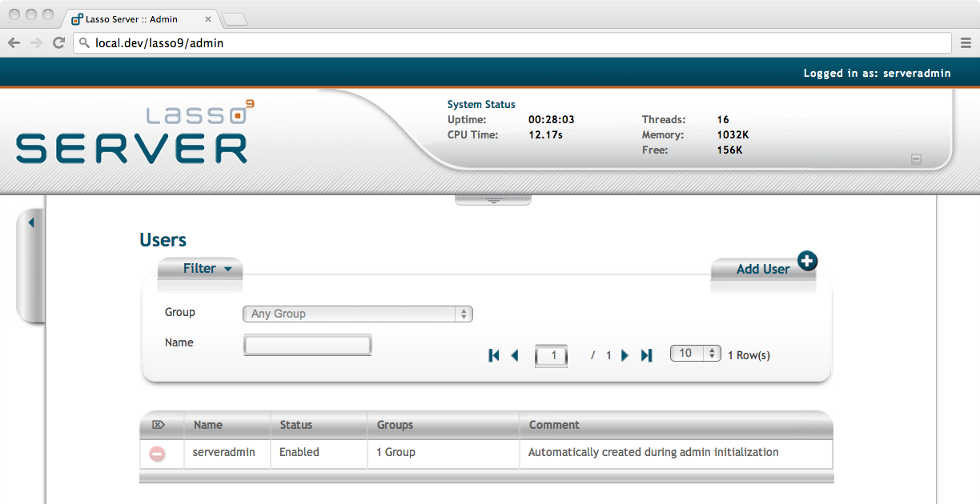Open the Any Group dropdown
This screenshot has width=980, height=504.
(x=358, y=314)
